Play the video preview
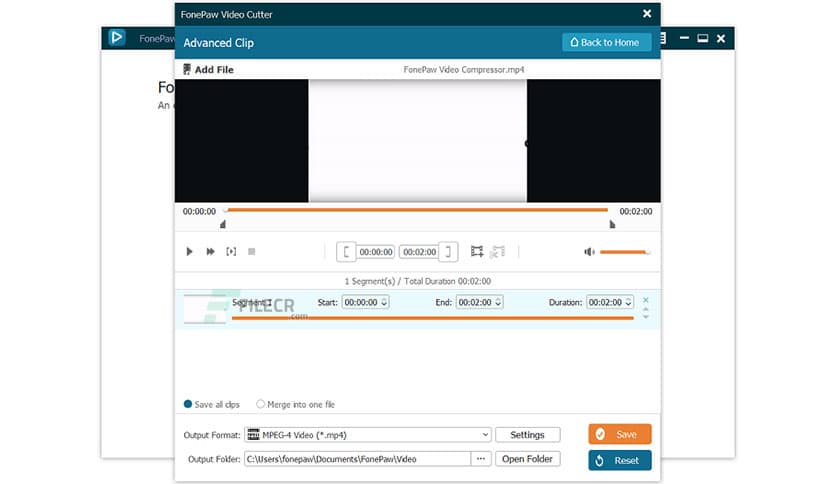This screenshot has height=484, width=836. pyautogui.click(x=189, y=252)
